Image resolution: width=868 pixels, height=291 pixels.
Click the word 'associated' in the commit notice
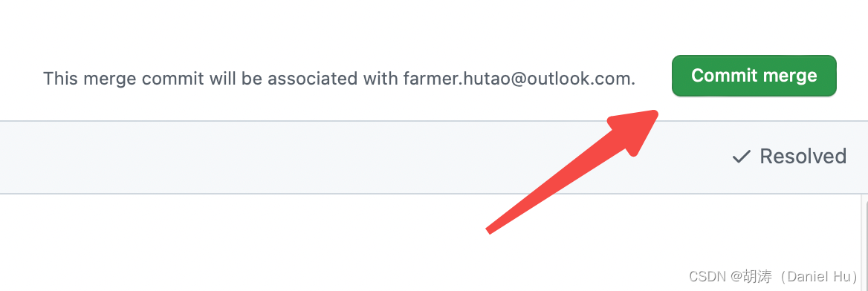312,79
